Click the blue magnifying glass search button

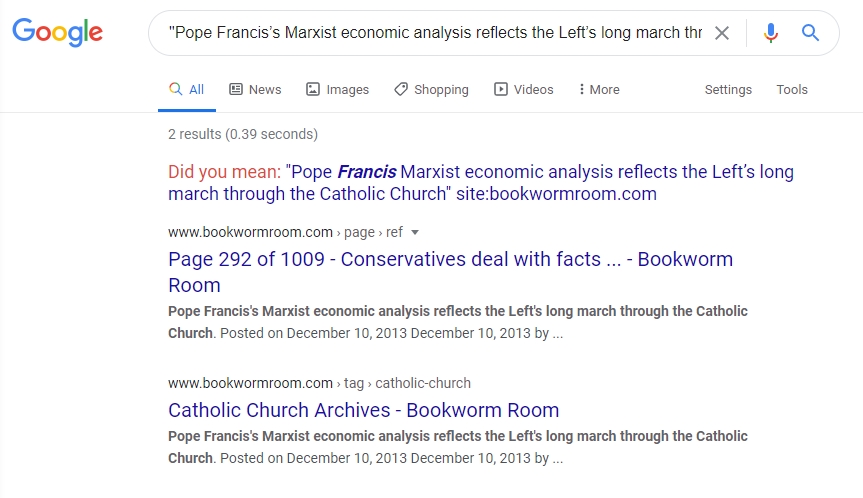pyautogui.click(x=810, y=33)
